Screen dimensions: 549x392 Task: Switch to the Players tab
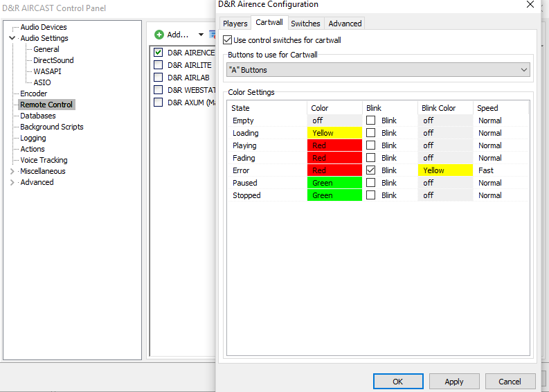click(235, 24)
